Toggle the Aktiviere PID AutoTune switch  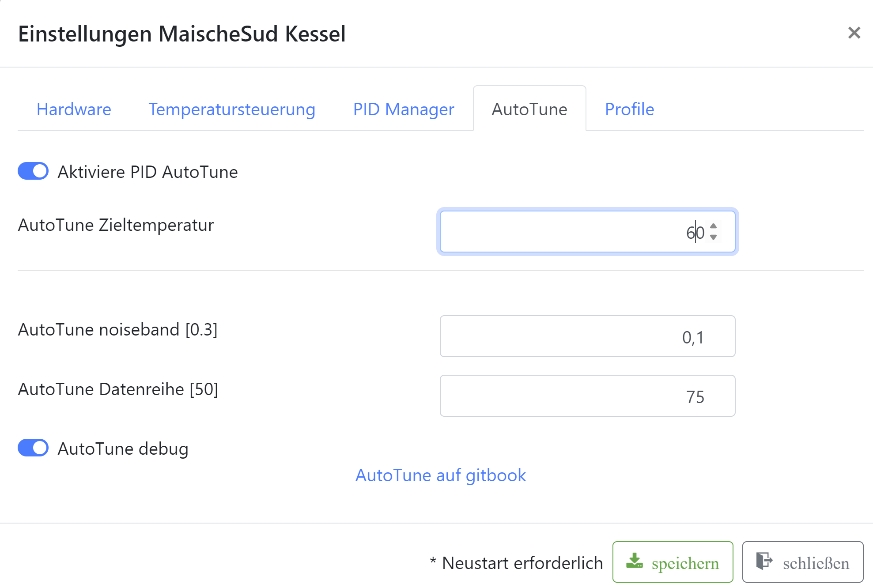[33, 171]
